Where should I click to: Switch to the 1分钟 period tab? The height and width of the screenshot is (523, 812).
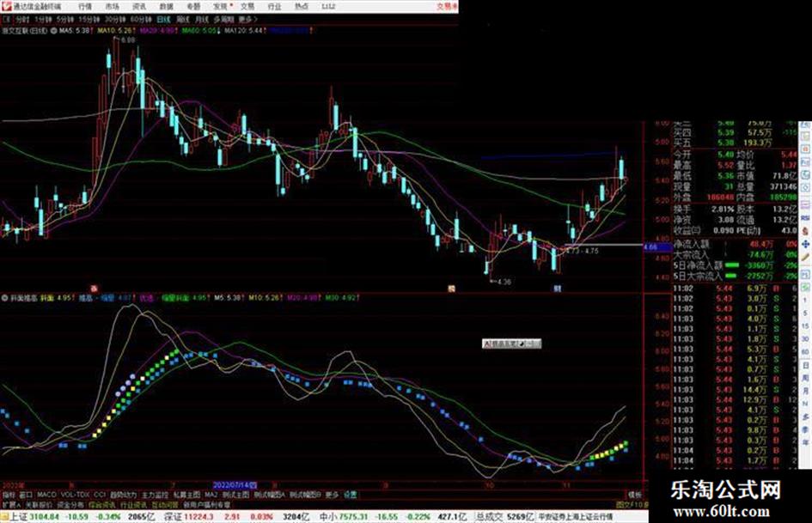pos(44,19)
